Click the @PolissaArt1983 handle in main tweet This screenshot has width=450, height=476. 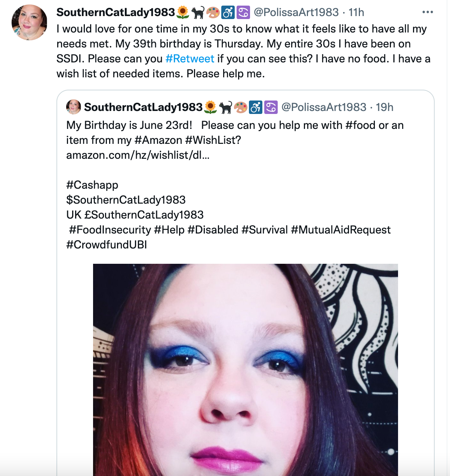296,12
